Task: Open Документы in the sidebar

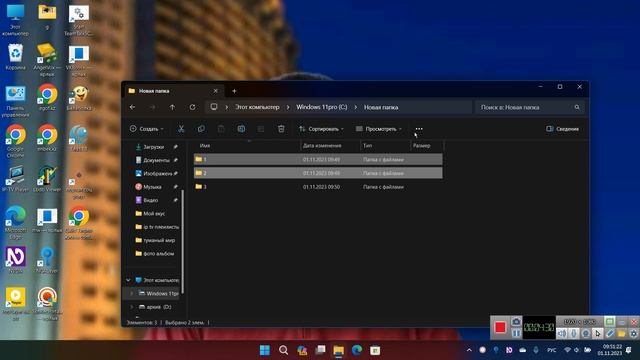Action: [x=156, y=160]
